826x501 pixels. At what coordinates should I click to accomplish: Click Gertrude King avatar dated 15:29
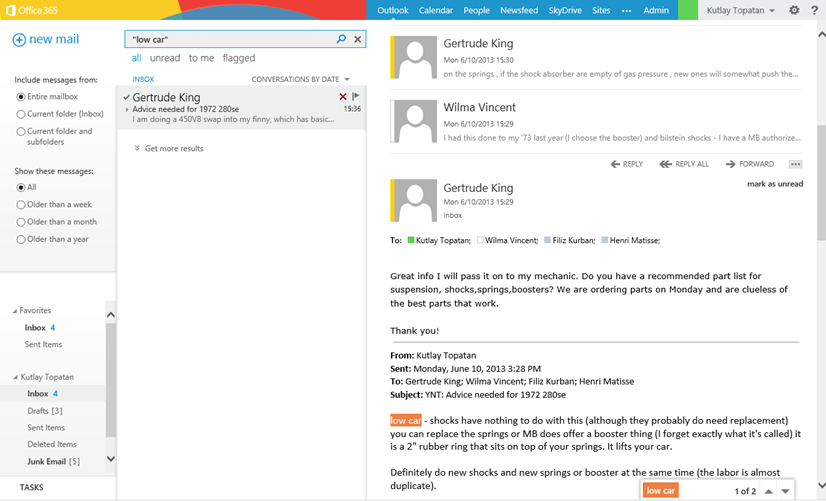(x=414, y=200)
